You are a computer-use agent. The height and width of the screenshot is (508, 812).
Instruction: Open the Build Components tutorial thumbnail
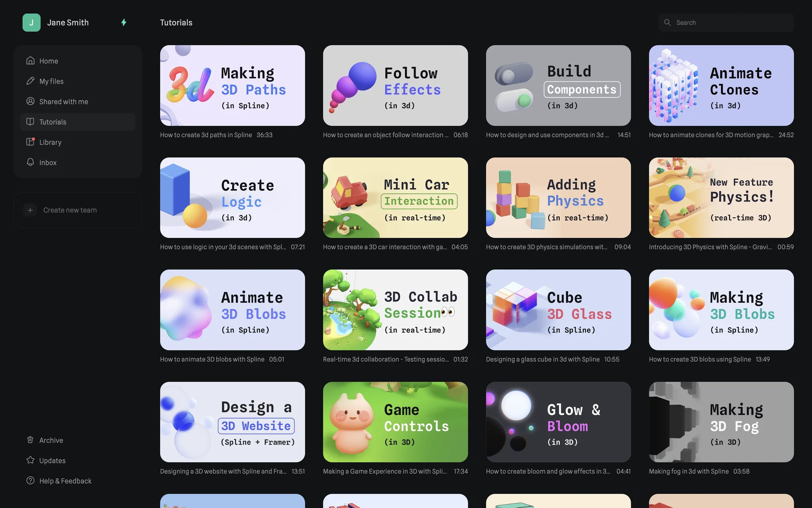click(x=558, y=86)
